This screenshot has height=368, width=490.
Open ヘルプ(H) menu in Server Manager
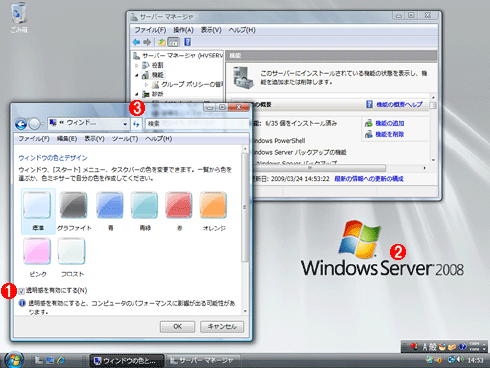coord(242,30)
